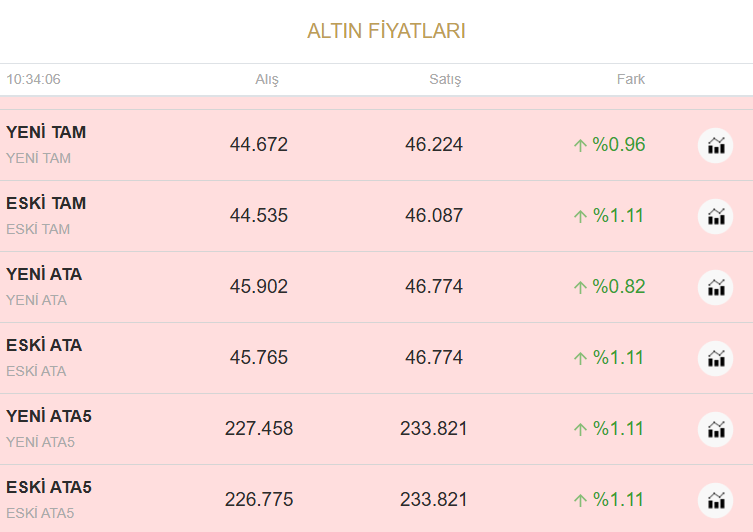Click the 10:34:06 timestamp
This screenshot has height=532, width=753.
tap(33, 79)
